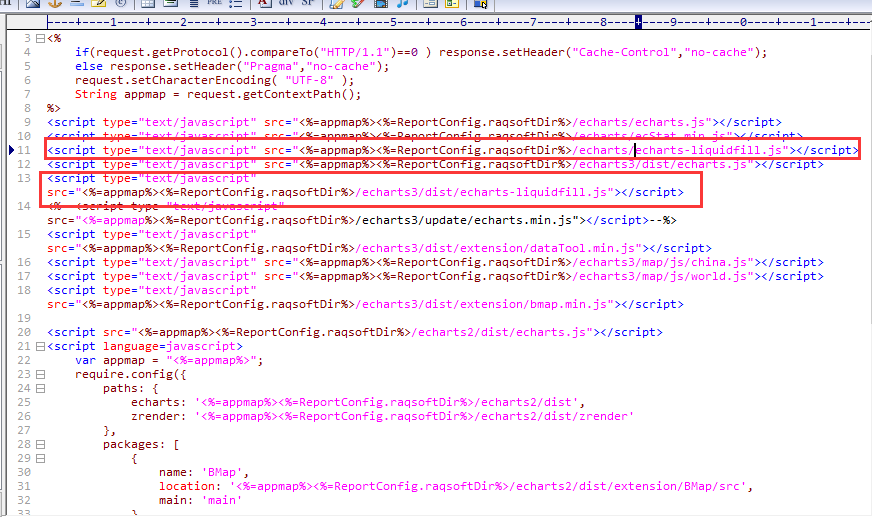Click the "HTTP/1.1" string on line 4
The height and width of the screenshot is (517, 872).
pyautogui.click(x=356, y=52)
